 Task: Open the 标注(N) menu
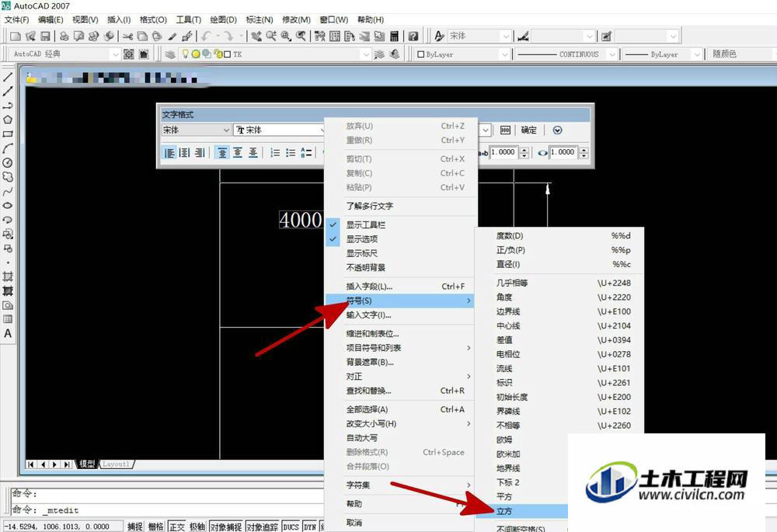coord(260,20)
